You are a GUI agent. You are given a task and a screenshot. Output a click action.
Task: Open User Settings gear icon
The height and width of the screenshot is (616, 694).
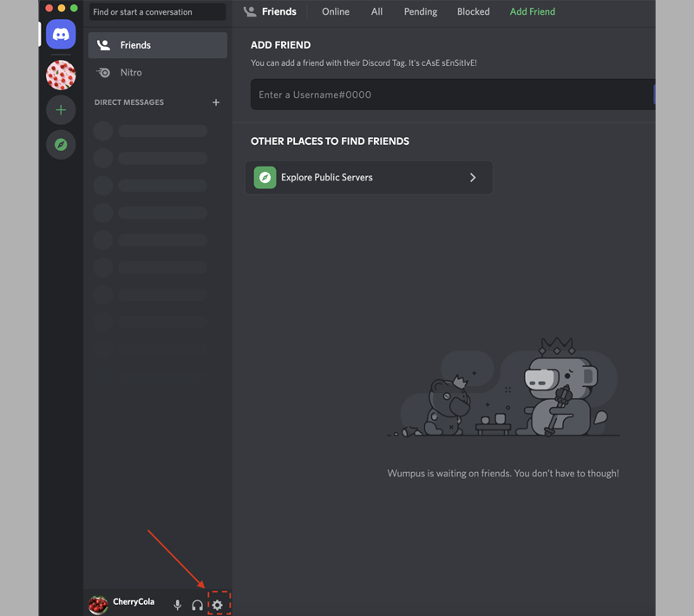(x=218, y=605)
